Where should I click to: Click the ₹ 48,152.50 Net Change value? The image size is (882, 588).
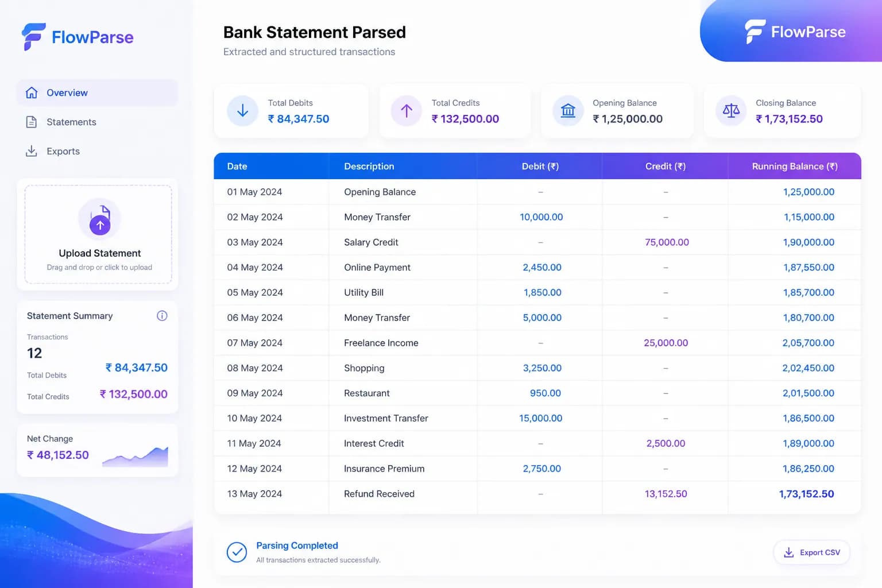[58, 455]
